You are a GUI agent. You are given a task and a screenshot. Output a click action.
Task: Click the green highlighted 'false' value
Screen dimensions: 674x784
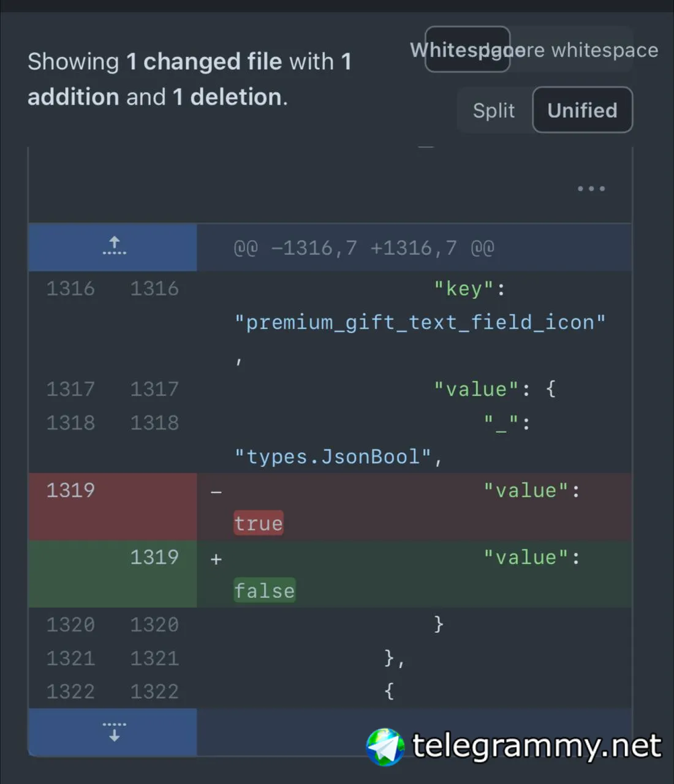click(x=265, y=591)
